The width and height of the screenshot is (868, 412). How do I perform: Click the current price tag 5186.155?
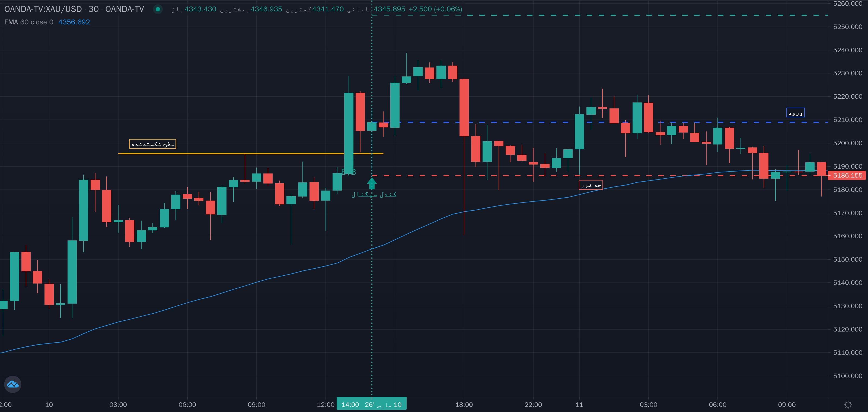click(x=847, y=175)
